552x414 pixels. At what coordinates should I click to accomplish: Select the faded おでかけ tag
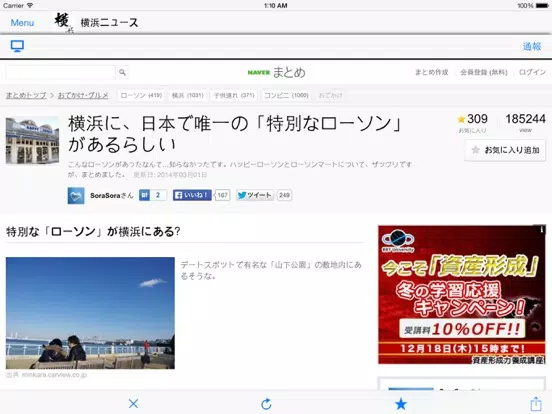[x=330, y=95]
